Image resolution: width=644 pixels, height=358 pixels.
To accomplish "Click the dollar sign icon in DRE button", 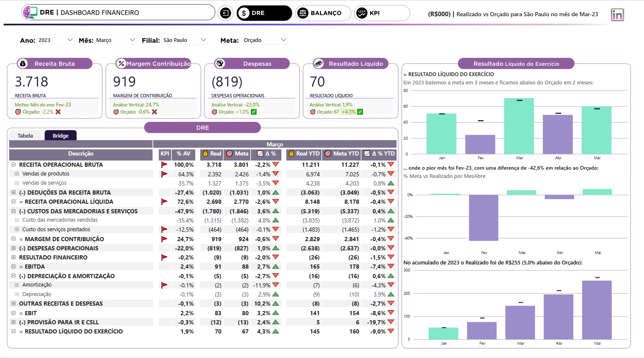I will pyautogui.click(x=244, y=13).
